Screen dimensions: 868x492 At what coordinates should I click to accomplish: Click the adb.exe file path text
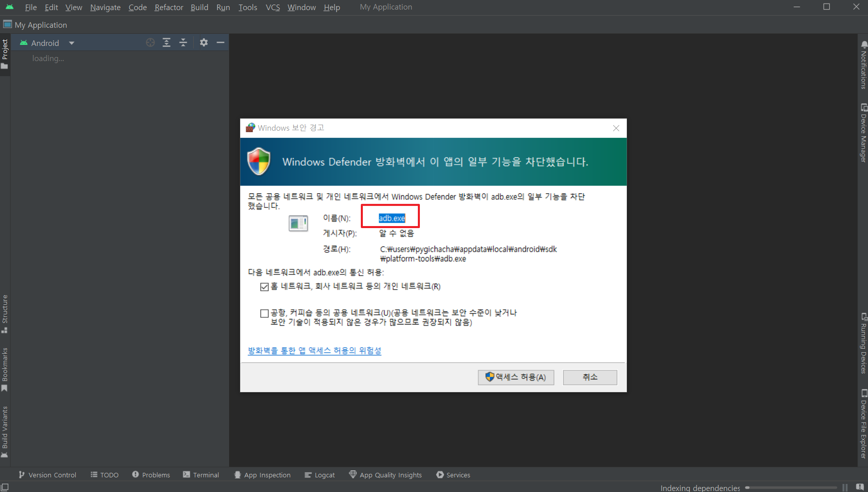[468, 254]
